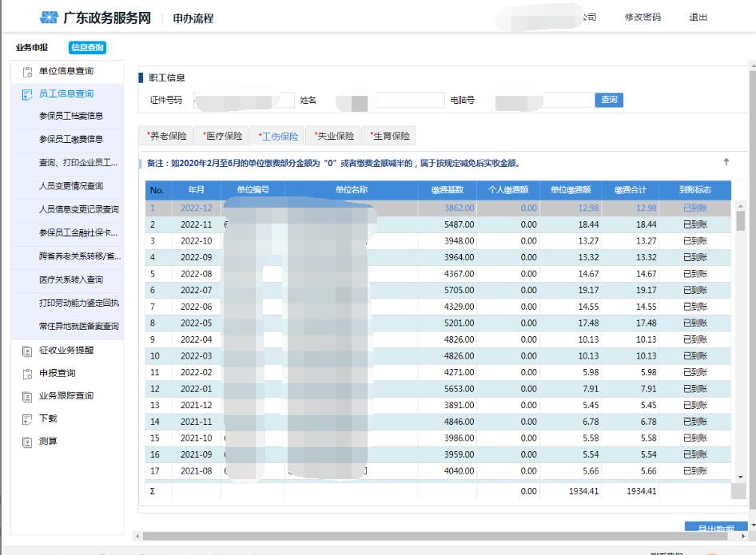Screen dimensions: 756x555
Task: Collapse the remark section with the up arrow
Action: pyautogui.click(x=726, y=162)
